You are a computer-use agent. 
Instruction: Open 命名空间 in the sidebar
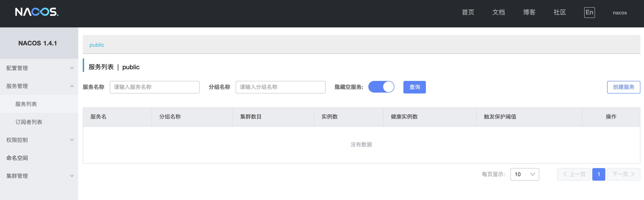[x=39, y=158]
